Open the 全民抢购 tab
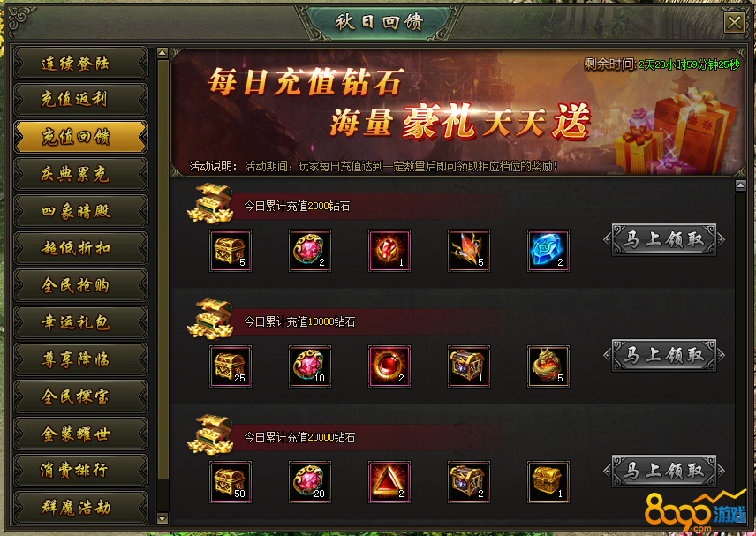The width and height of the screenshot is (756, 536). point(80,285)
